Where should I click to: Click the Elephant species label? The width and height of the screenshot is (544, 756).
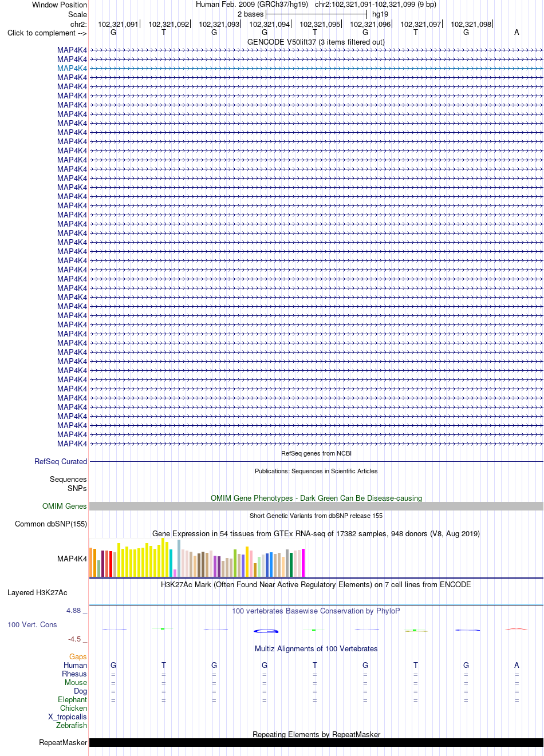coord(72,699)
